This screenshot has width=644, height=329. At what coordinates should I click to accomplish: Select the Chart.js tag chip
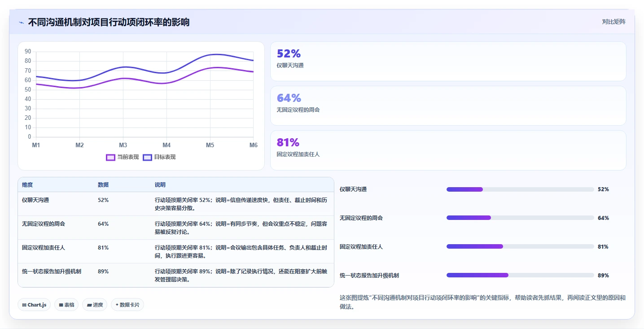point(35,305)
